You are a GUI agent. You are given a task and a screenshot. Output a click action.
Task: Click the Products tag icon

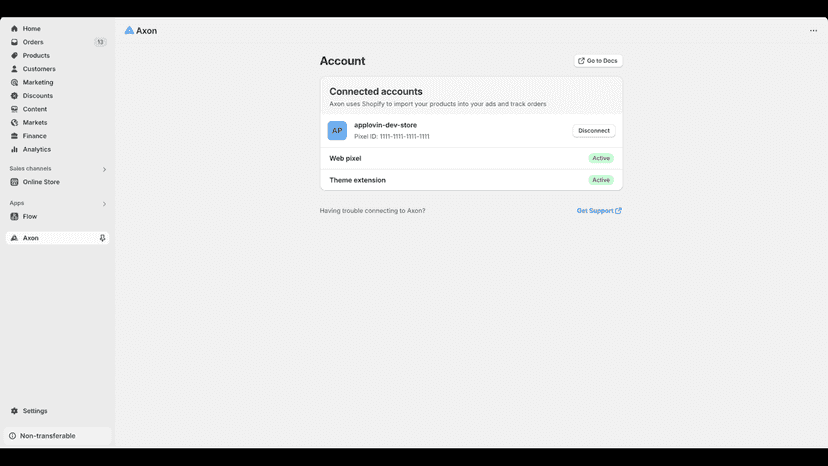[14, 55]
